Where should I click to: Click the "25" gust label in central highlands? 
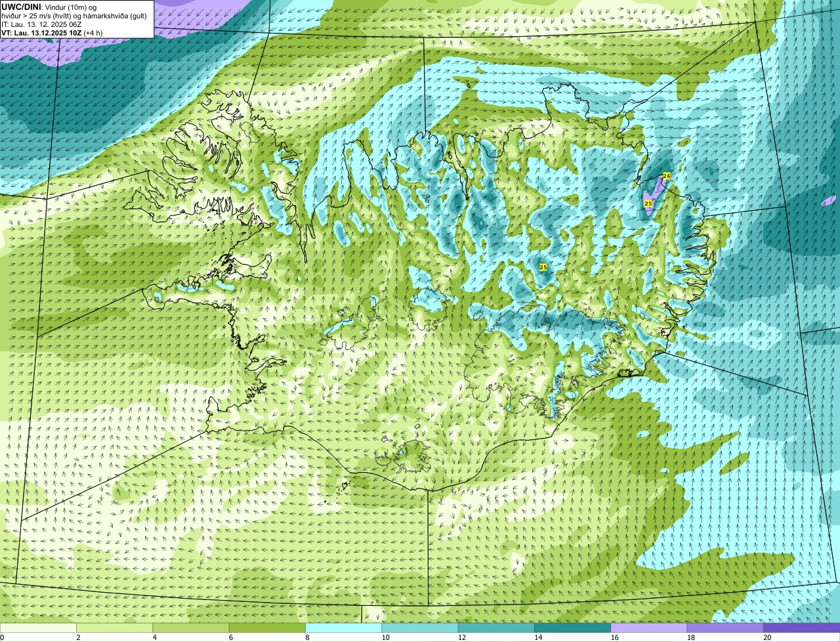pos(543,267)
